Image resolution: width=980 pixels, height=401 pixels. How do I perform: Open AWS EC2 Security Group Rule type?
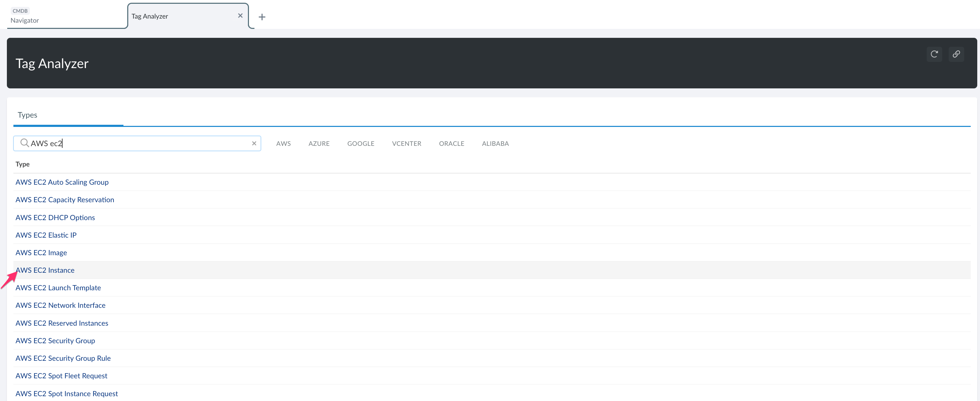[x=63, y=358]
